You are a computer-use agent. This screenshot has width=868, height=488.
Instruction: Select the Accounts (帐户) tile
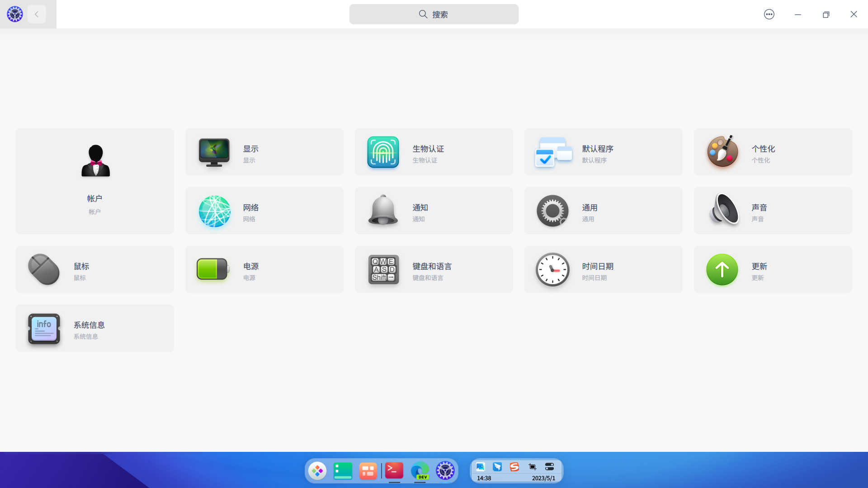pos(95,181)
